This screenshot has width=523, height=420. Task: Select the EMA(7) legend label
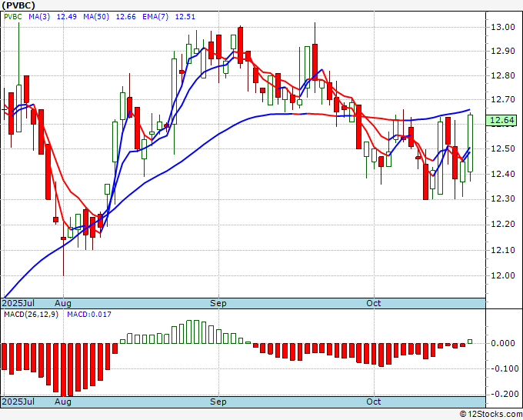click(x=155, y=17)
